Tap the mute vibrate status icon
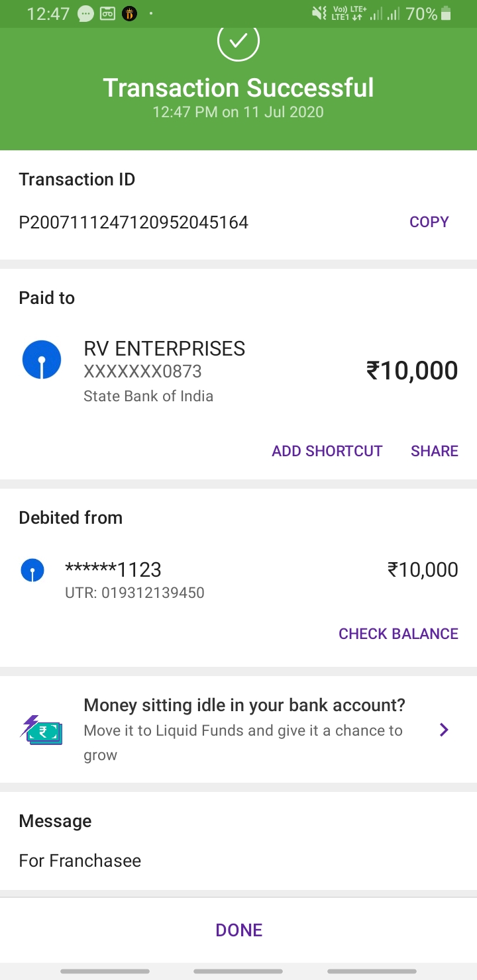This screenshot has width=477, height=980. click(x=319, y=14)
